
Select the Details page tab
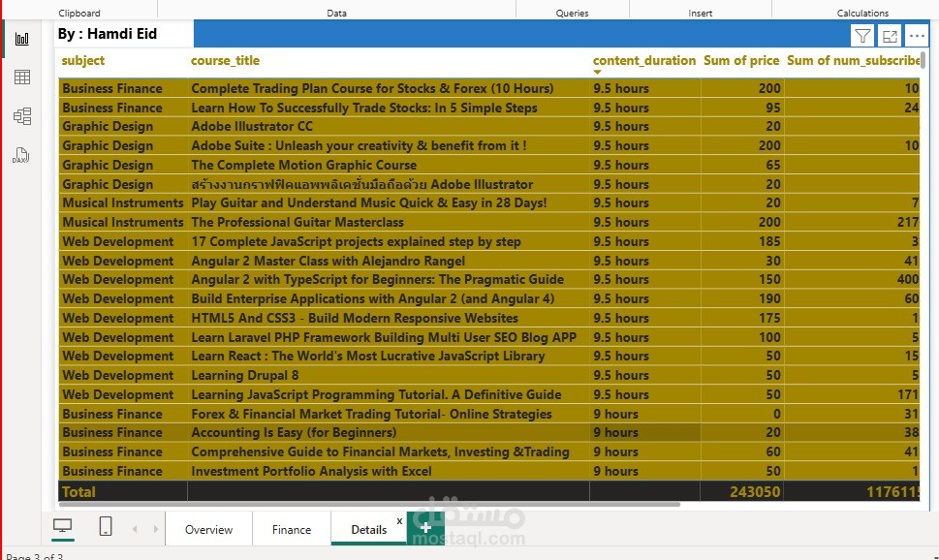pyautogui.click(x=369, y=529)
